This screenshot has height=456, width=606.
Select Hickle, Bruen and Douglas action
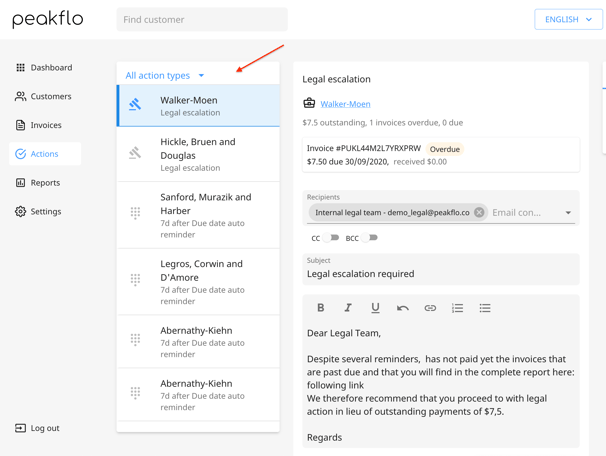click(198, 154)
